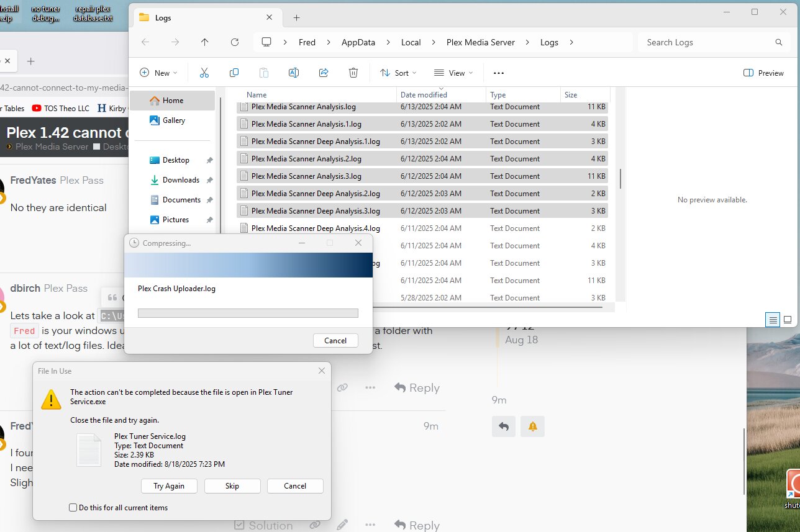
Task: Click the link icon in dbirch's post
Action: [x=342, y=387]
